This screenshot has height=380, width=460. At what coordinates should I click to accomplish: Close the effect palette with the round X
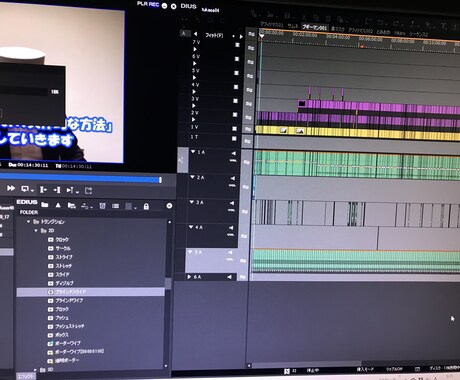169,206
